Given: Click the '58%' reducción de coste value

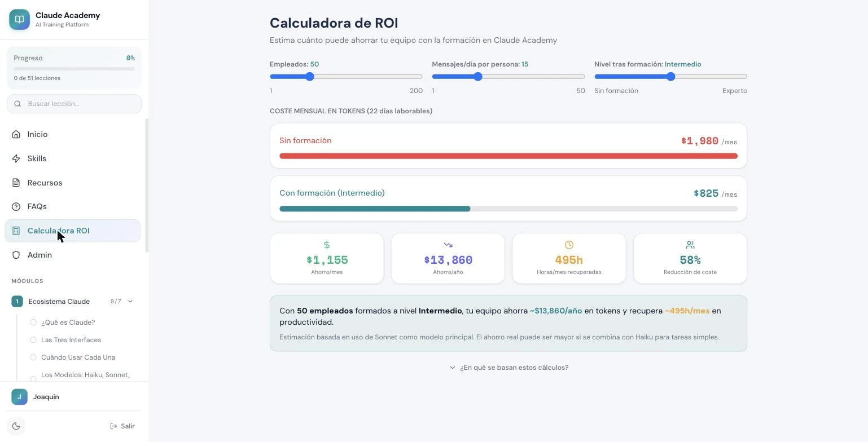Looking at the screenshot, I should tap(690, 260).
